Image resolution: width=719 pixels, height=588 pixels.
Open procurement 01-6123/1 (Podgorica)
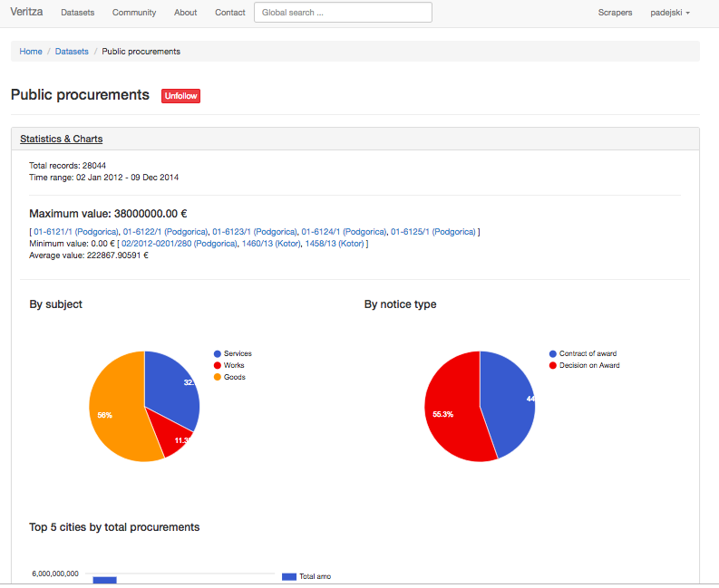pos(255,231)
